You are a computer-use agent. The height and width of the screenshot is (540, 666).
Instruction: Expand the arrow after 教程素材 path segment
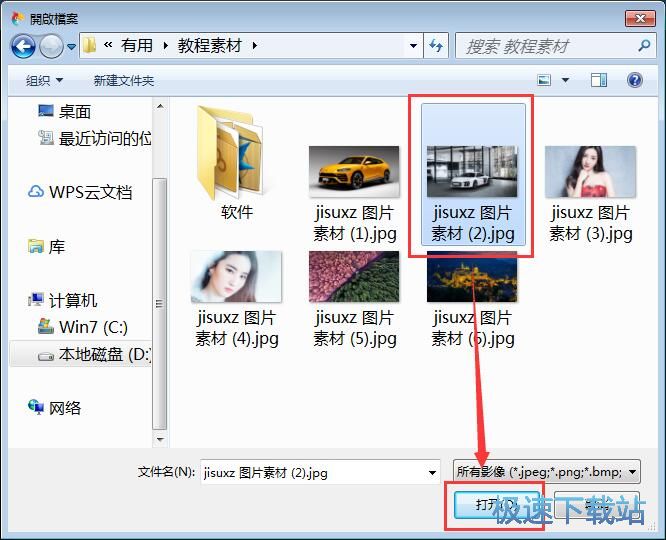point(254,45)
